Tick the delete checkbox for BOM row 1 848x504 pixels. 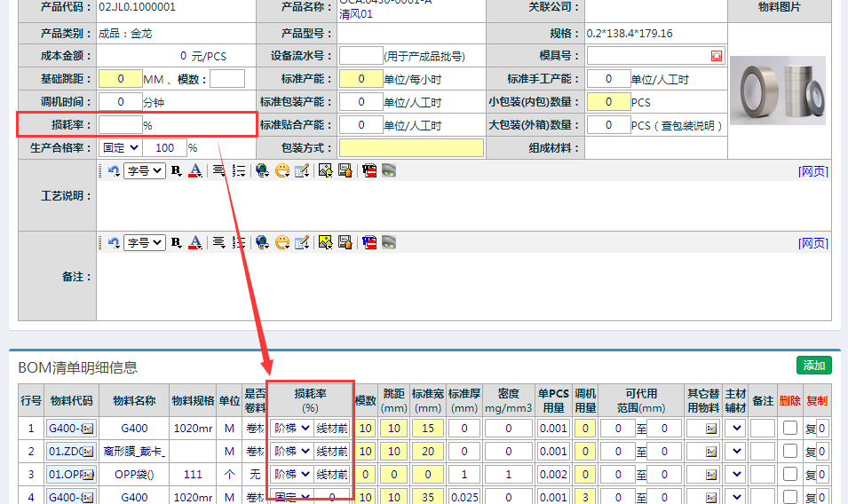(790, 429)
